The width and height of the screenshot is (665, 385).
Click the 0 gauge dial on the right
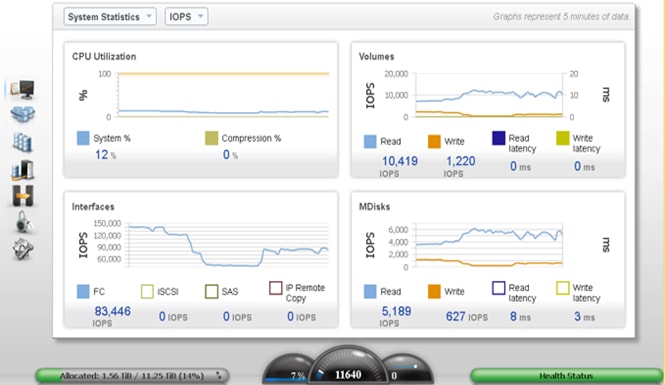[407, 371]
